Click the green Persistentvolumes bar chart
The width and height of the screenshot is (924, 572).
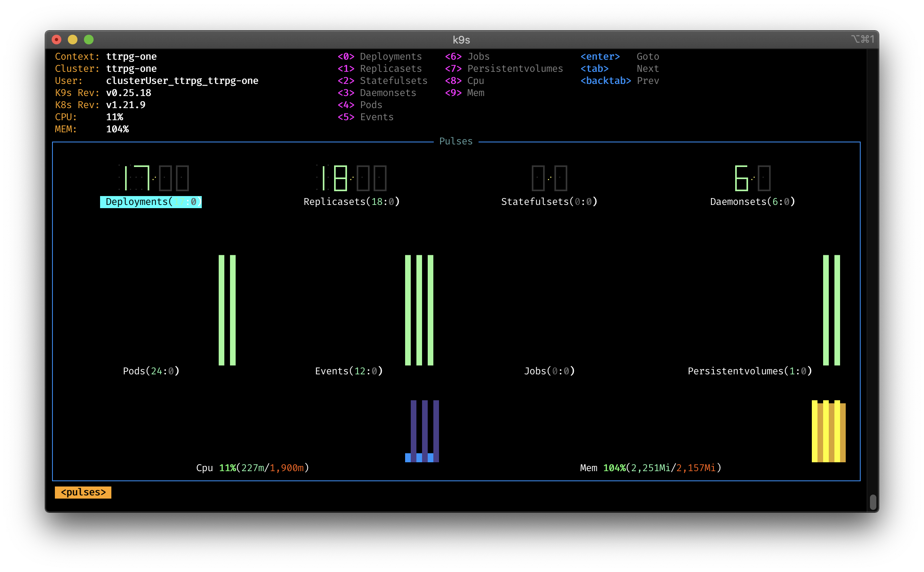click(832, 310)
